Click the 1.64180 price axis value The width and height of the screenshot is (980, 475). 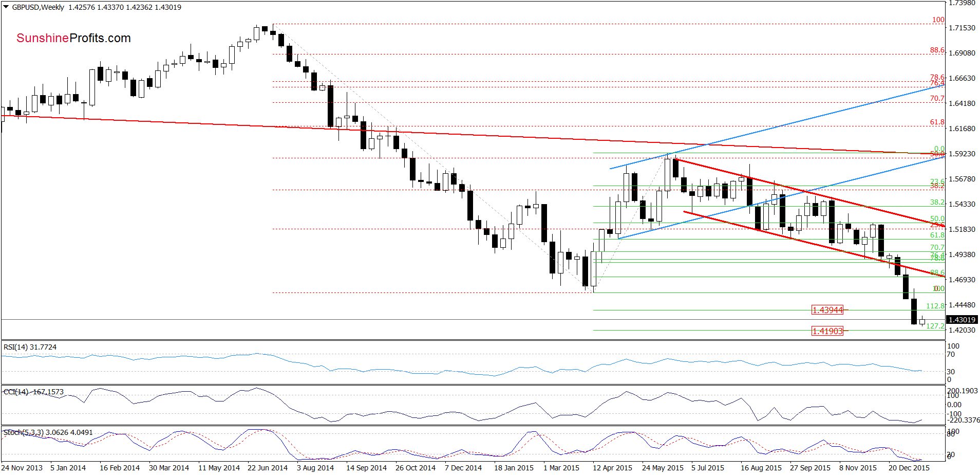click(962, 103)
